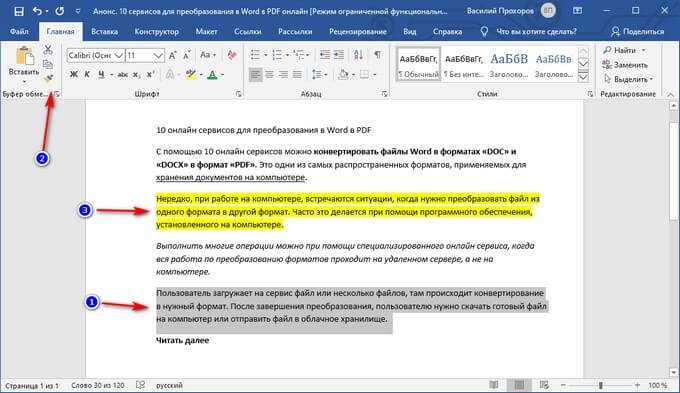This screenshot has width=680, height=393.
Task: Open the Выделить dropdown
Action: [628, 79]
